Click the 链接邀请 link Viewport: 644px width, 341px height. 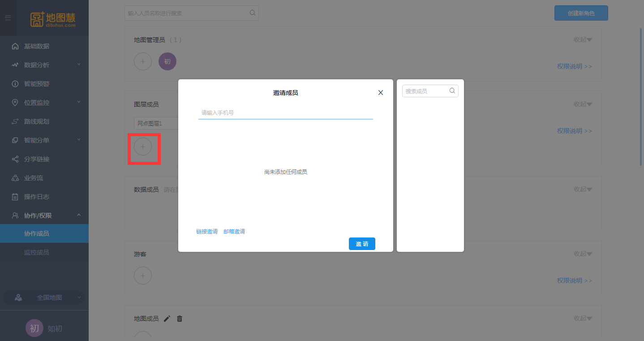[x=207, y=232]
